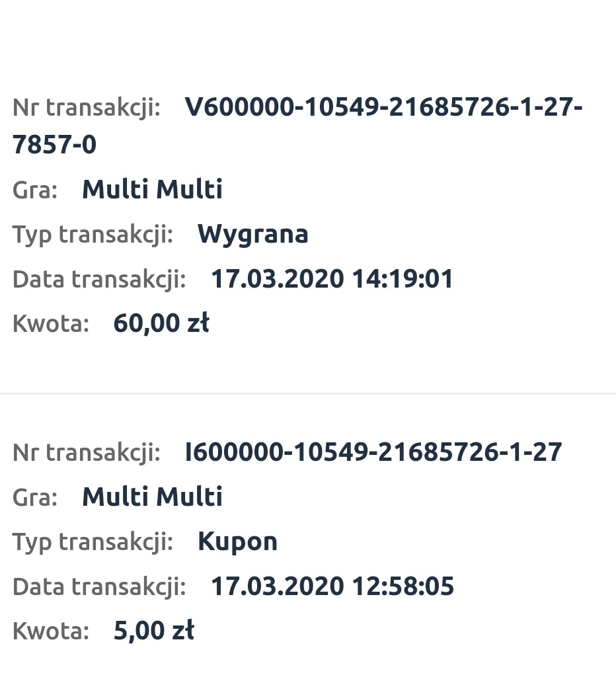616x683 pixels.
Task: Select the 5,00 zł amount
Action: coord(154,630)
